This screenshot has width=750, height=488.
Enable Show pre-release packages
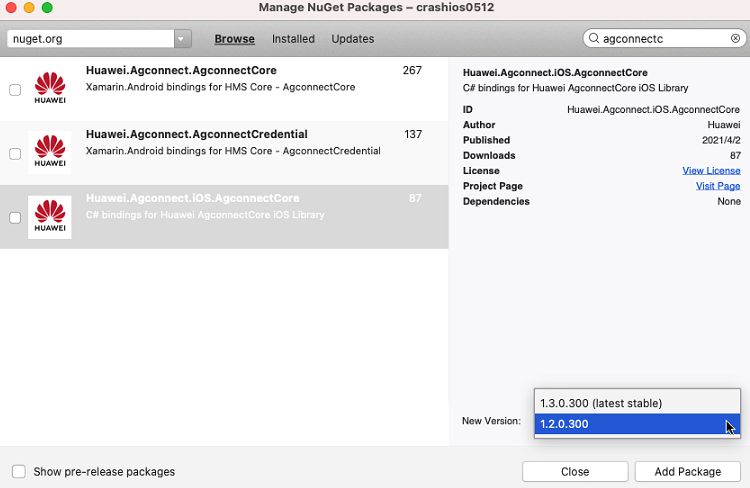[19, 471]
